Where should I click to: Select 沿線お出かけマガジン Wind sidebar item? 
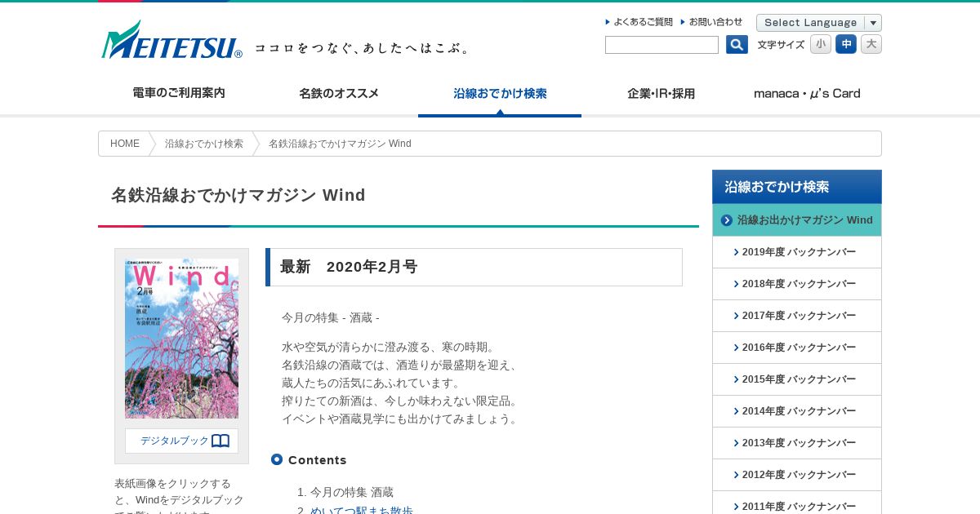click(x=797, y=220)
